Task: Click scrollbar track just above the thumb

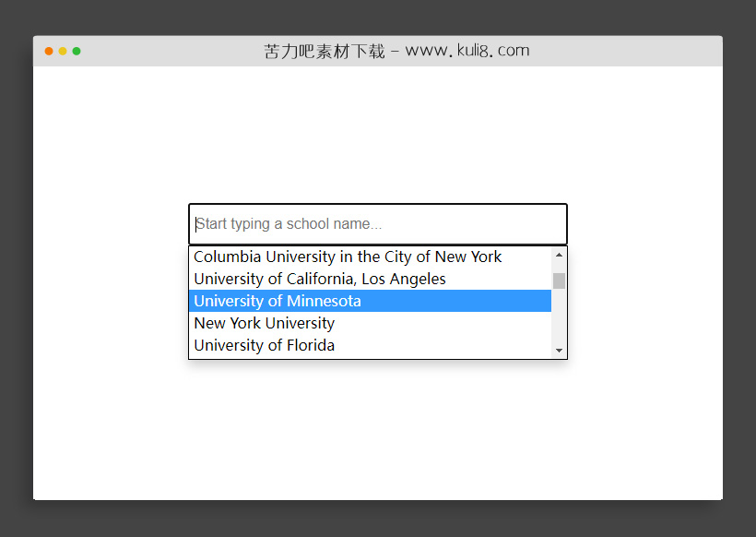Action: click(x=559, y=267)
